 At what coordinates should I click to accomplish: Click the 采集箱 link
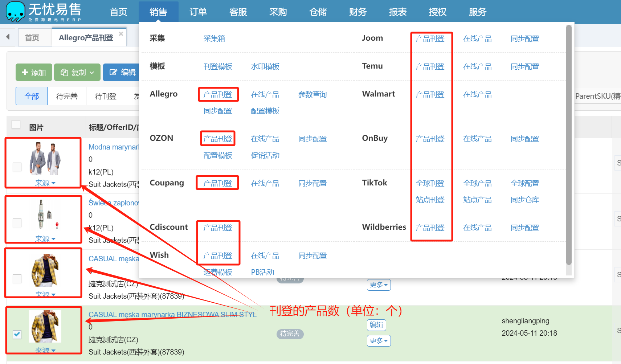[x=214, y=38]
